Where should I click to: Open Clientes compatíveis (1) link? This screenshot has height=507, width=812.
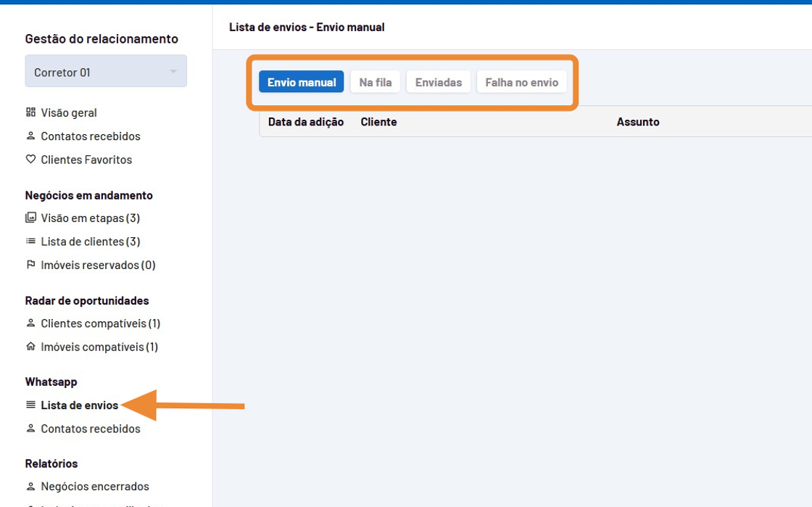point(100,323)
